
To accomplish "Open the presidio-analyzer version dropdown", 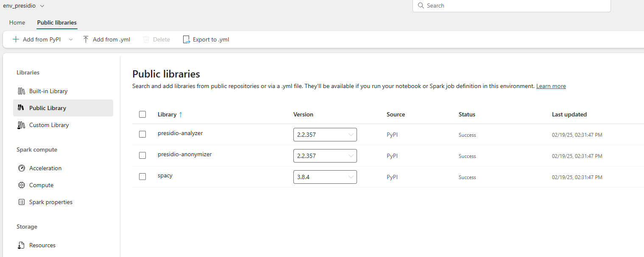I will point(325,135).
